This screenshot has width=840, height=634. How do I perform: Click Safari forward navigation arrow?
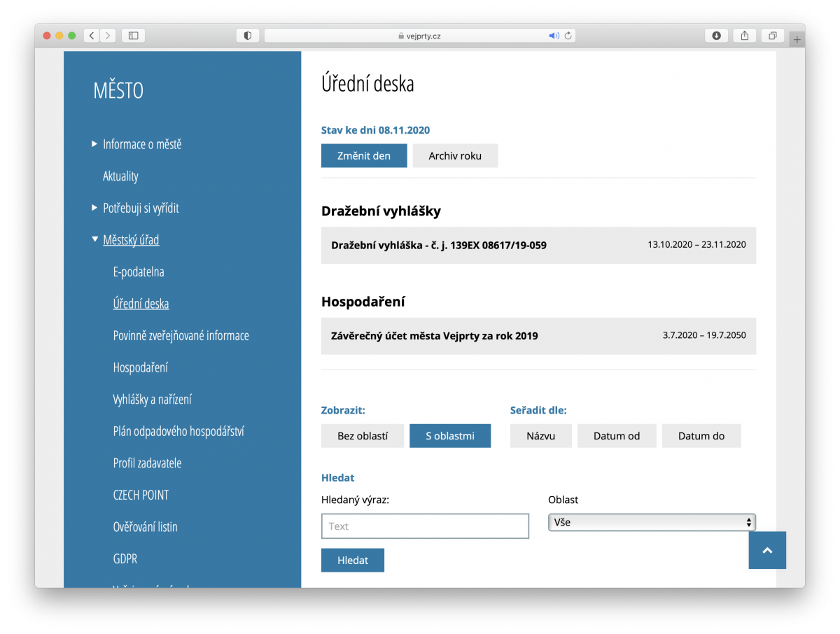pos(108,36)
